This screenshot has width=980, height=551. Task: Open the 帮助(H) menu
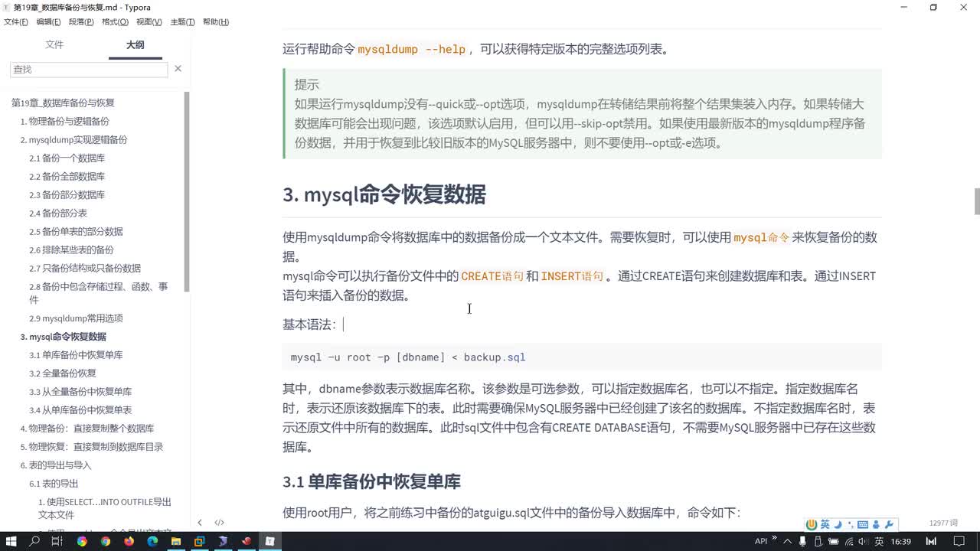(216, 22)
